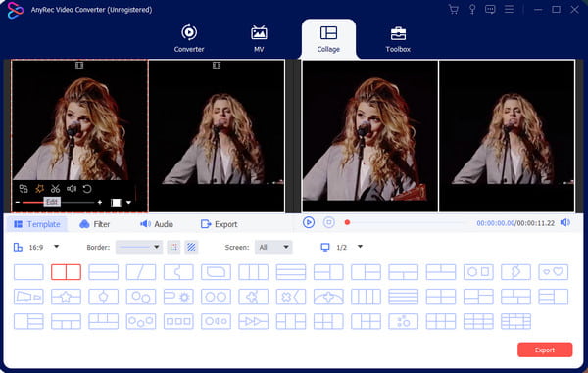Select the four-row stripes template
This screenshot has height=373, width=588.
[x=404, y=297]
